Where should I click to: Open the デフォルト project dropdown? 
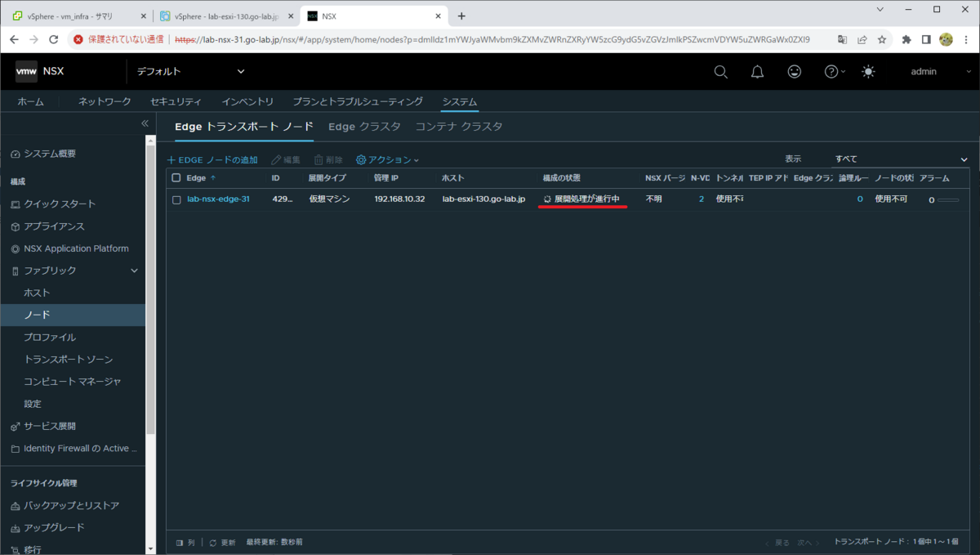tap(190, 72)
